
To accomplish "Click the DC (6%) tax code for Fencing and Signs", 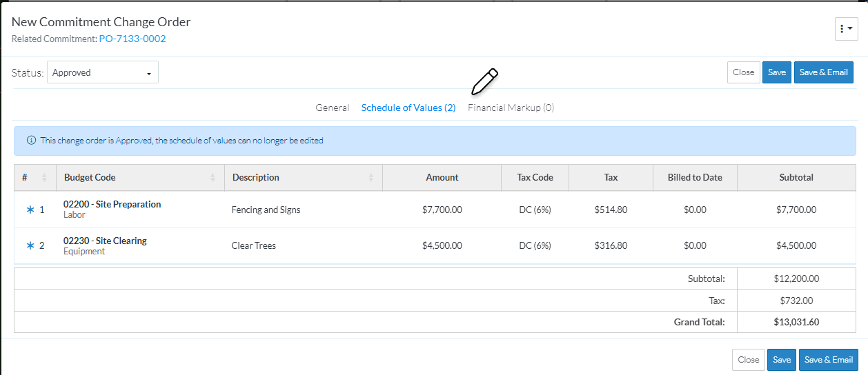I will click(535, 210).
